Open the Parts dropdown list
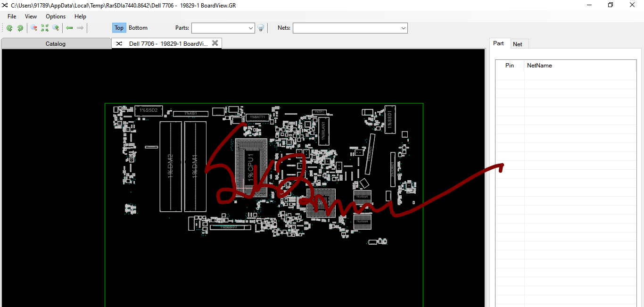This screenshot has height=307, width=644. click(250, 28)
